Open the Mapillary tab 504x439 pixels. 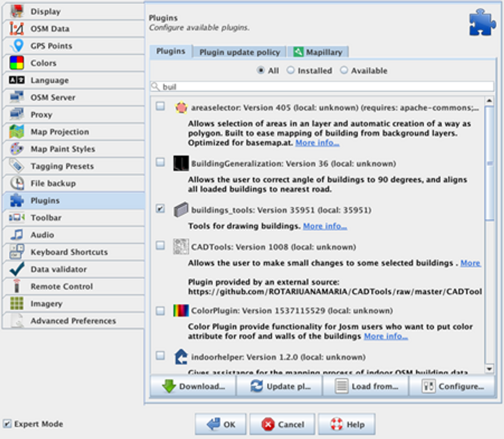(318, 52)
